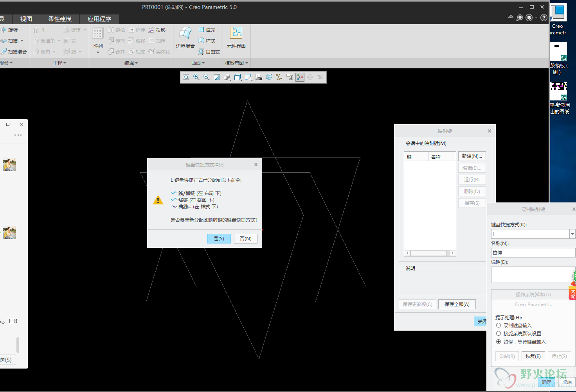Open the 扫描 dropdown arrow

pyautogui.click(x=22, y=41)
